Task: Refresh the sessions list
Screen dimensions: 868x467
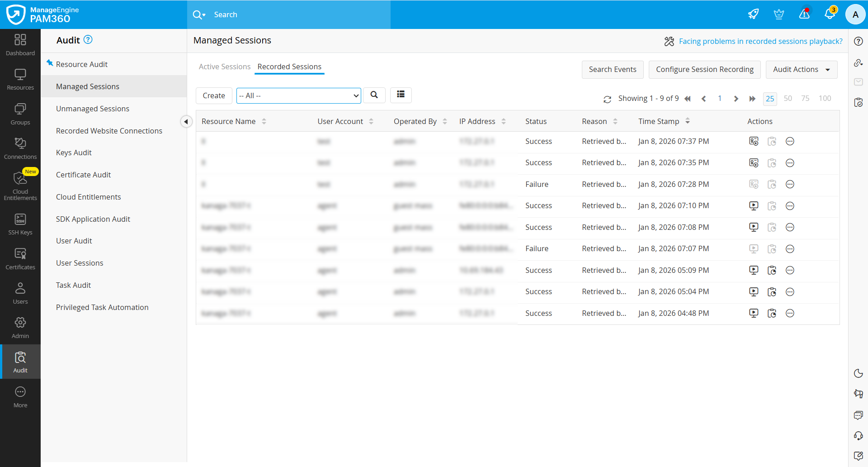Action: (x=607, y=99)
